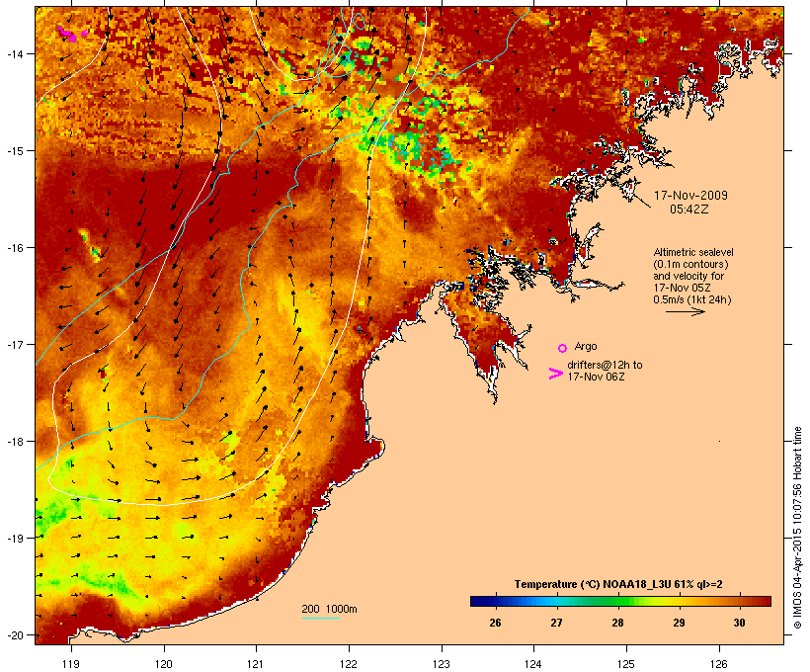
Task: Click the cyan 200 1000m depth contour line sample
Action: coord(320,618)
